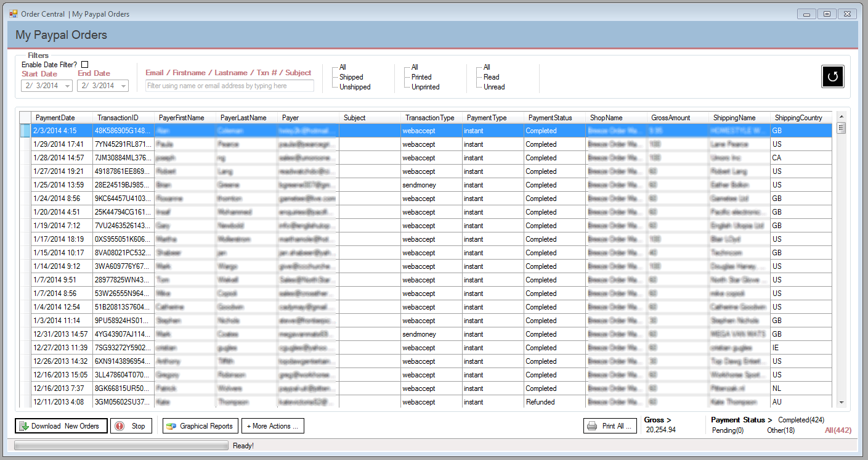The width and height of the screenshot is (868, 460).
Task: Select the Unshipped filter option
Action: [355, 87]
